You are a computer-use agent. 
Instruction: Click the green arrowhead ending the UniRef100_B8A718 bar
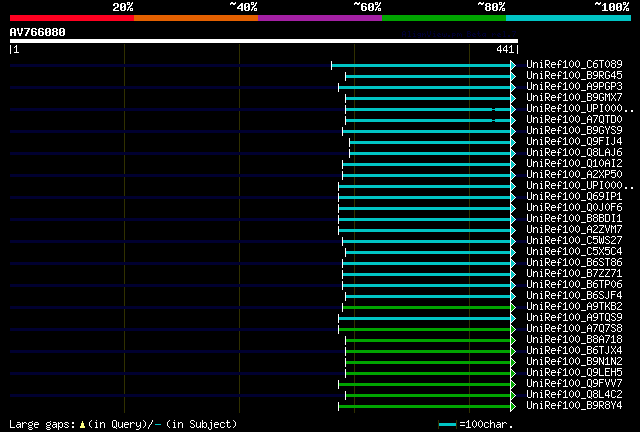(513, 341)
